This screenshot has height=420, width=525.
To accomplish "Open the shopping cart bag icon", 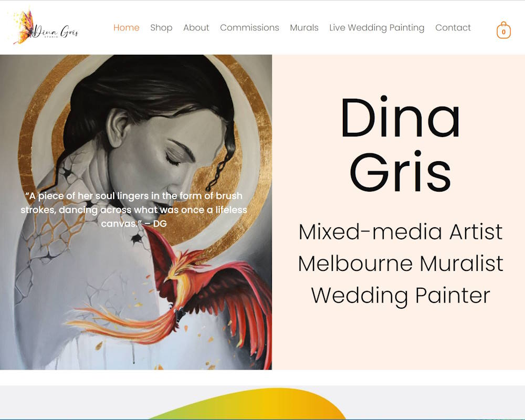I will click(x=503, y=30).
